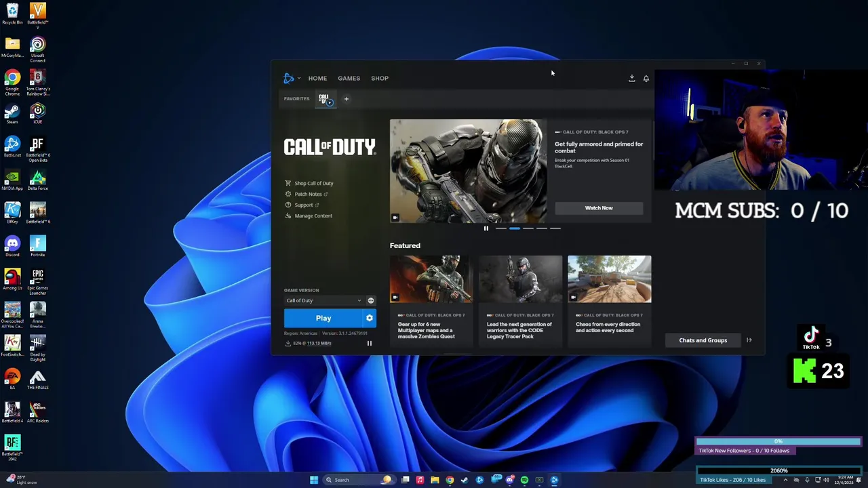Open the GAMES tab

[x=349, y=78]
